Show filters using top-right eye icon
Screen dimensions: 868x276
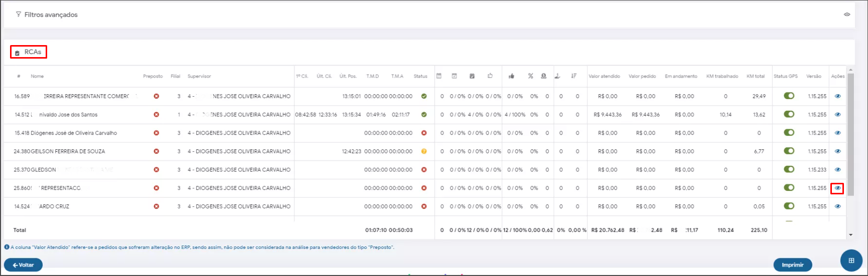tap(846, 15)
